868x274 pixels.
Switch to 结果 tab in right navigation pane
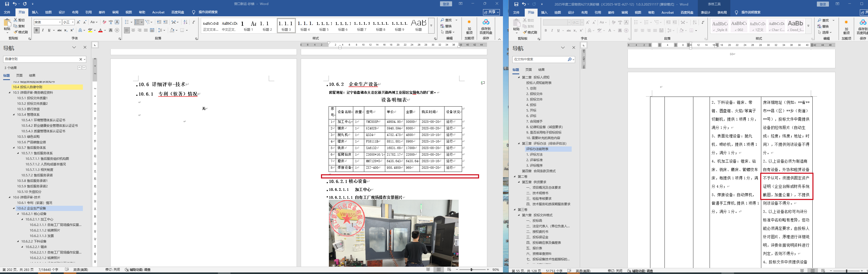tap(541, 70)
